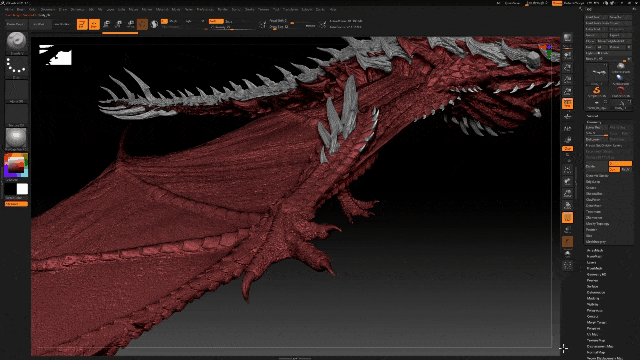Click the Load Tool button
This screenshot has height=360, width=640.
[597, 17]
